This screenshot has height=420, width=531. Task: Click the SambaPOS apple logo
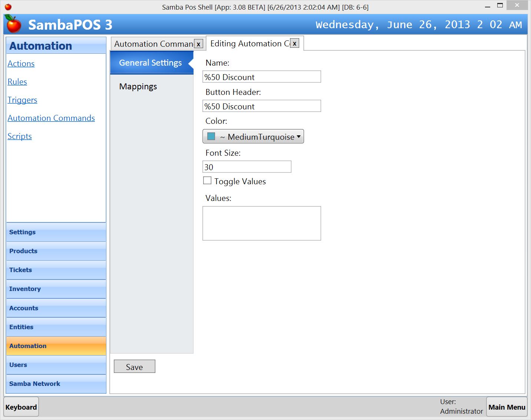(x=14, y=24)
